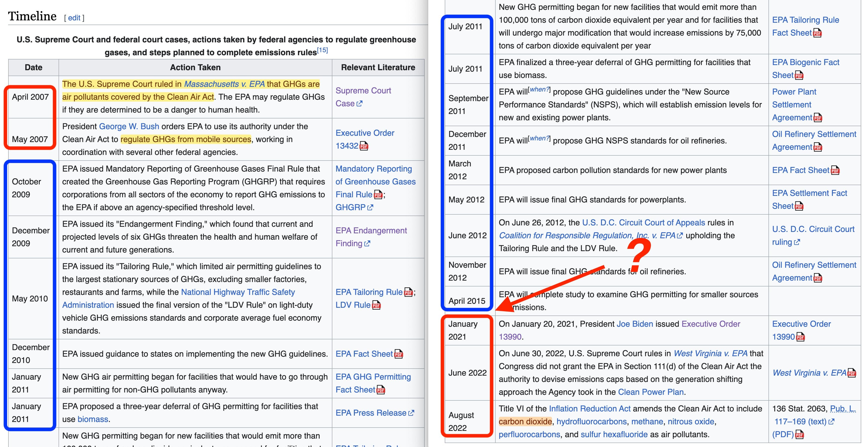
Task: Follow the perfluorocarbons link
Action: click(x=529, y=435)
